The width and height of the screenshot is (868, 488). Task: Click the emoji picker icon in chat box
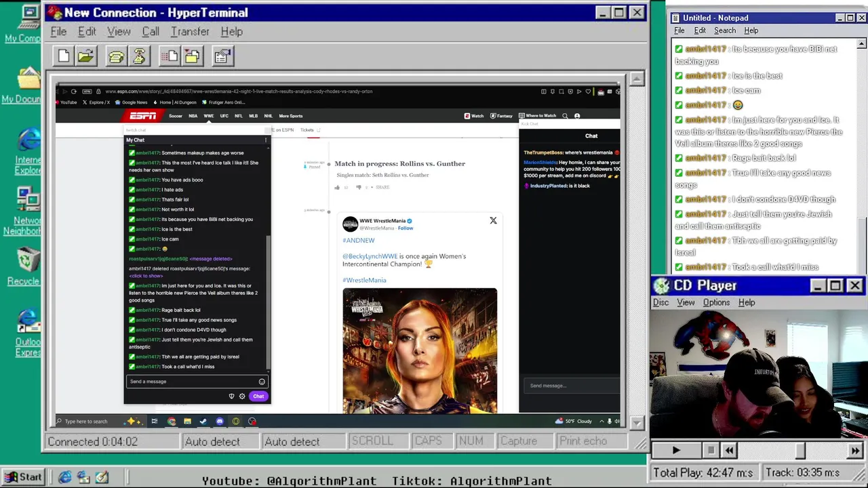pos(262,382)
